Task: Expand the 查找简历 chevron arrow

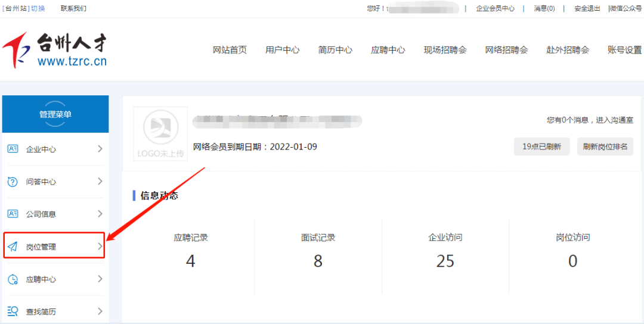Action: 100,311
